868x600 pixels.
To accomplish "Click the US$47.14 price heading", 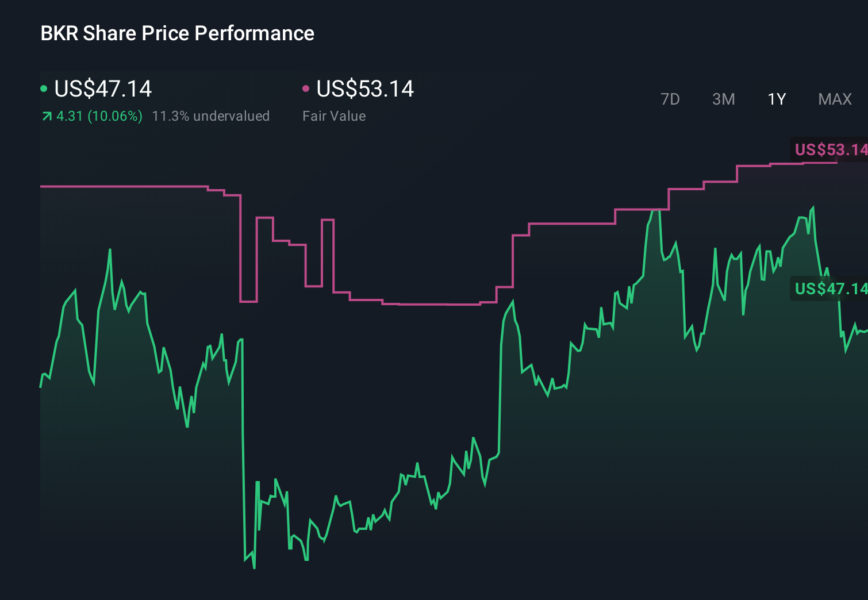I will point(102,89).
